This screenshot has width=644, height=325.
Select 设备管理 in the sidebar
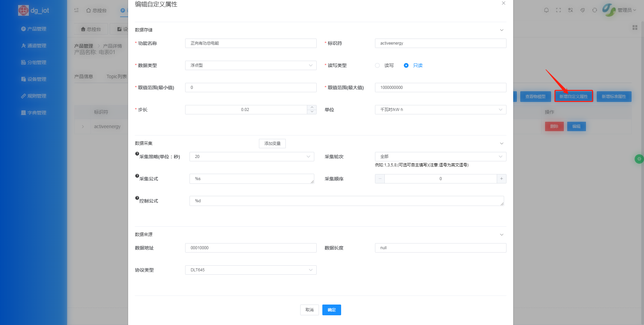36,79
